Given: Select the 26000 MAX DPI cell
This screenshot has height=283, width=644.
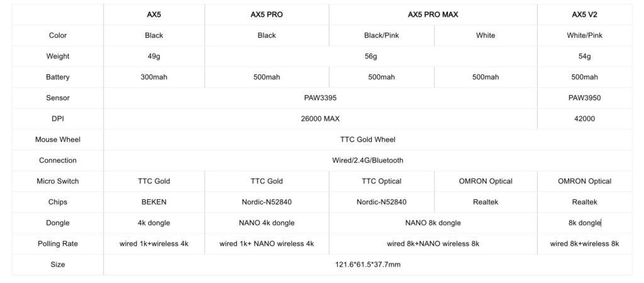Looking at the screenshot, I should (320, 118).
